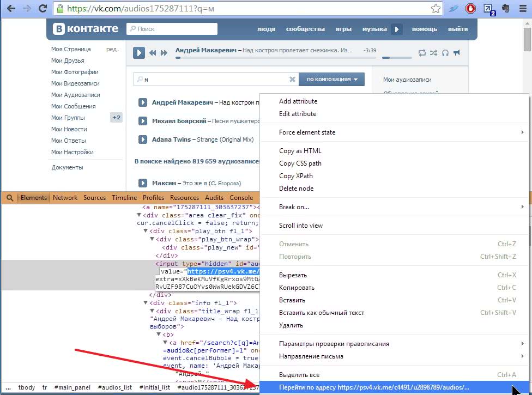Click люди in VK header
Screen dimensions: 532x395
267,29
